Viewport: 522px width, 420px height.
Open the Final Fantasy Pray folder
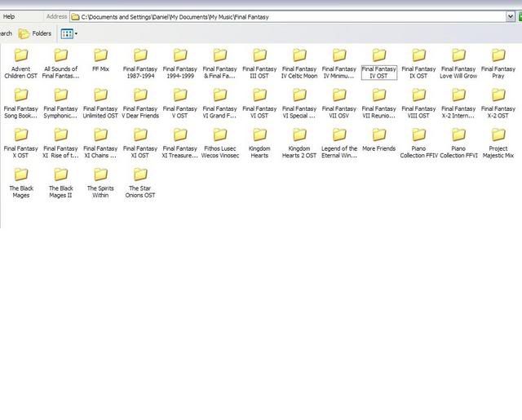498,64
